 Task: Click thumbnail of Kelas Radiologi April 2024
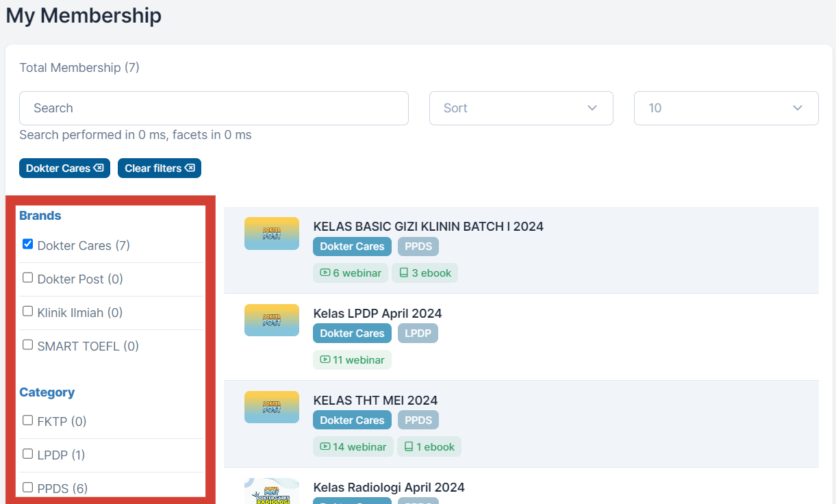pyautogui.click(x=272, y=491)
